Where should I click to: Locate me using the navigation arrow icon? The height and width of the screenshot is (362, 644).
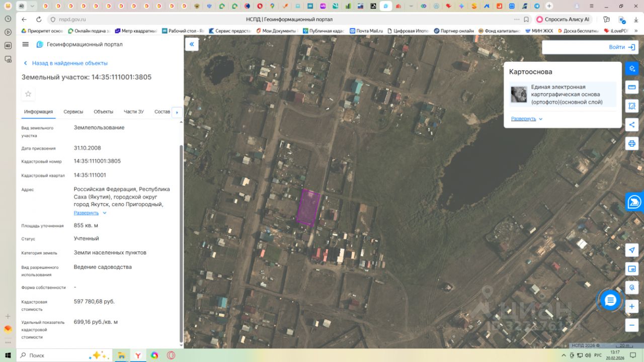tap(632, 250)
